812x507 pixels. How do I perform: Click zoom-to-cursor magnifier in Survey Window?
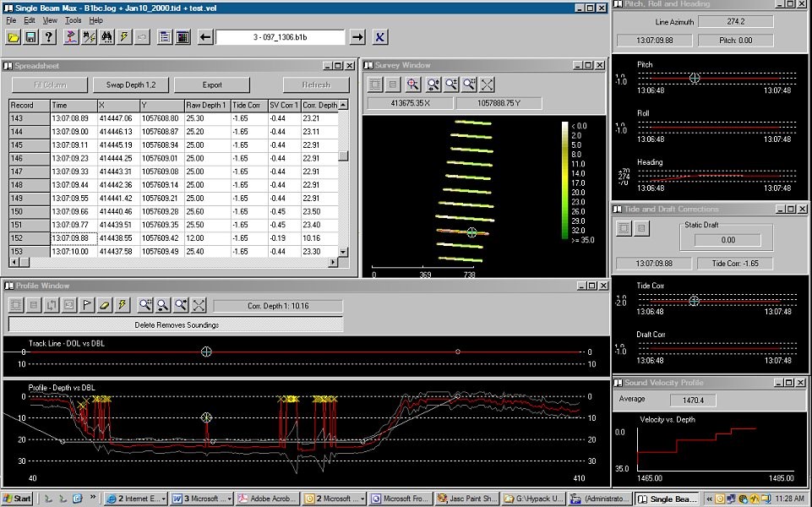(412, 84)
